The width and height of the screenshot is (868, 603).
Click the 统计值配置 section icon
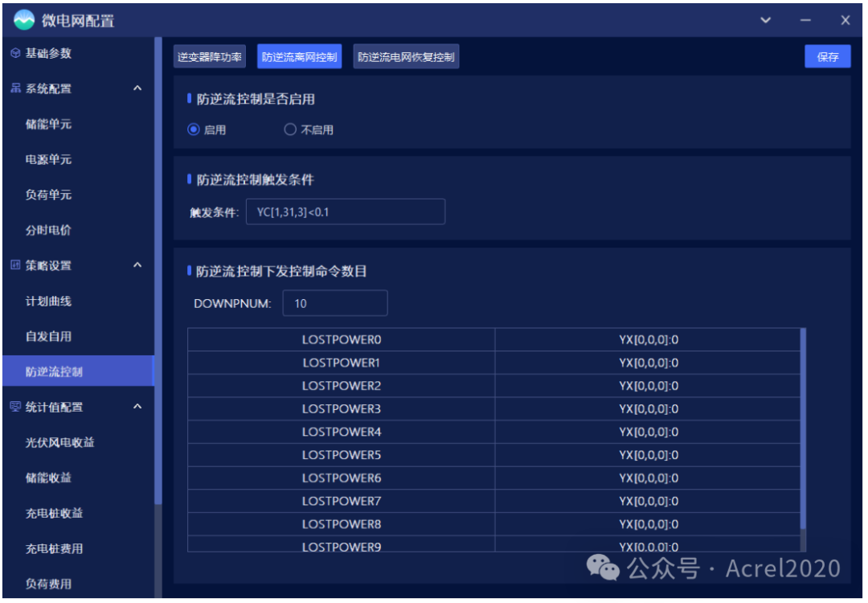click(16, 408)
